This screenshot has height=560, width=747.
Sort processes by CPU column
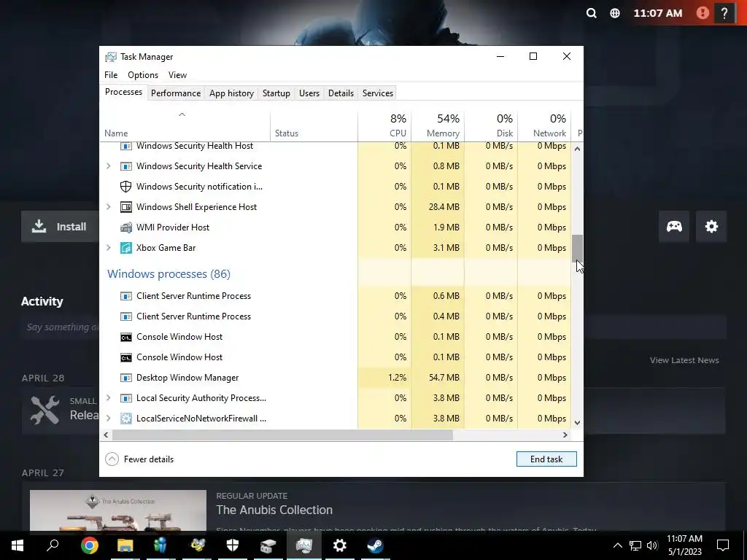[384, 125]
